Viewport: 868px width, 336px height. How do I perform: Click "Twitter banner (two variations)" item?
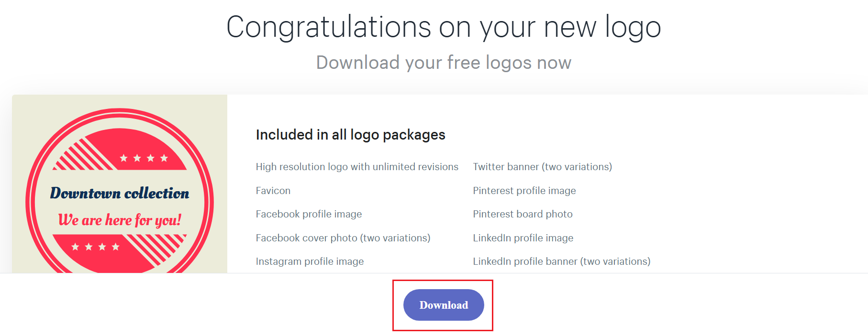542,167
